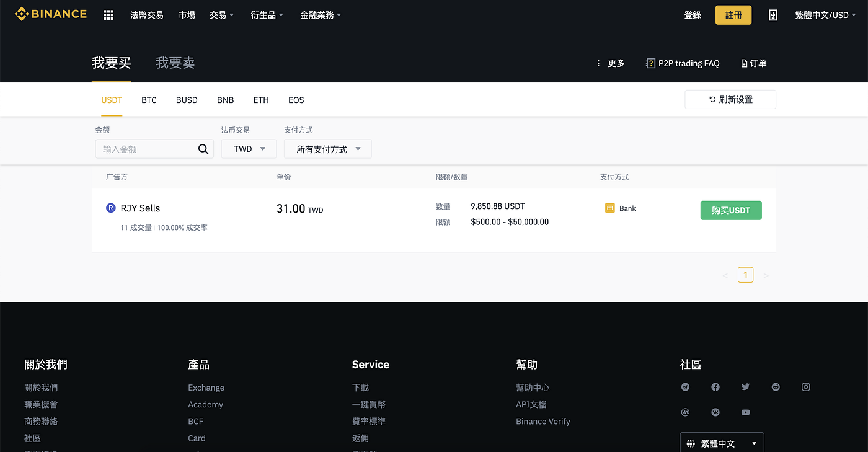Open the 繁體中文/USD language selector
Image resolution: width=868 pixels, height=452 pixels.
click(825, 15)
